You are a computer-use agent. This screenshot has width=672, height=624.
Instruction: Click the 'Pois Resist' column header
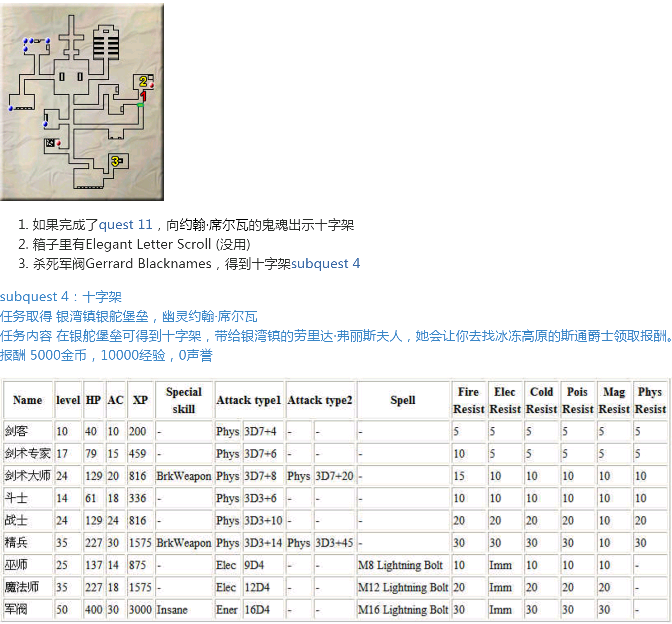tap(578, 400)
